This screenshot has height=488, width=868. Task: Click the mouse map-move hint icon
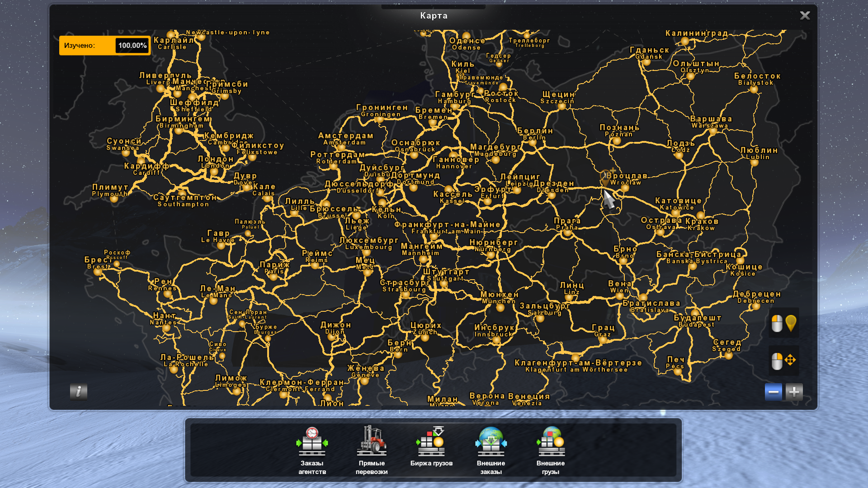[x=784, y=361]
